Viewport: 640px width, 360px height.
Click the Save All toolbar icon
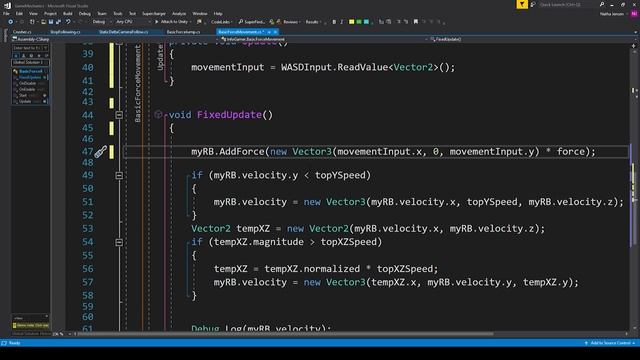click(x=58, y=22)
